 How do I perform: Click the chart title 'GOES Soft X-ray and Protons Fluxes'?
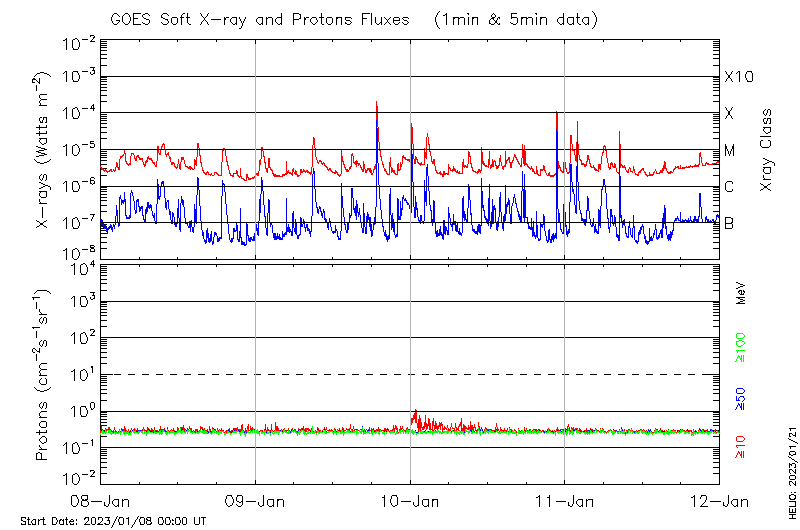(260, 18)
